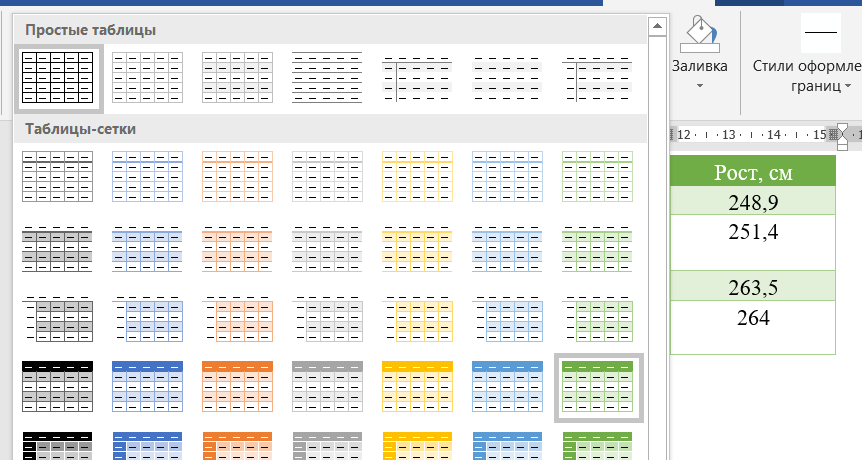This screenshot has width=862, height=460.
Task: Choose Grid Table 4 yellow Accent 4 style
Action: pyautogui.click(x=417, y=386)
